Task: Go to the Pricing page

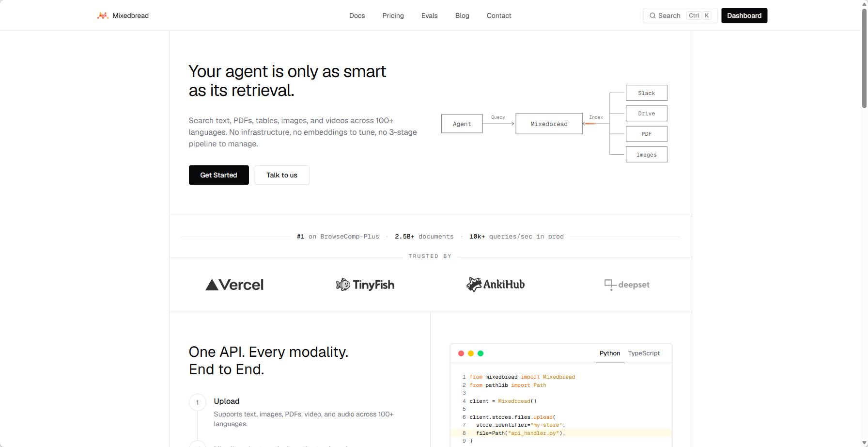Action: coord(393,16)
